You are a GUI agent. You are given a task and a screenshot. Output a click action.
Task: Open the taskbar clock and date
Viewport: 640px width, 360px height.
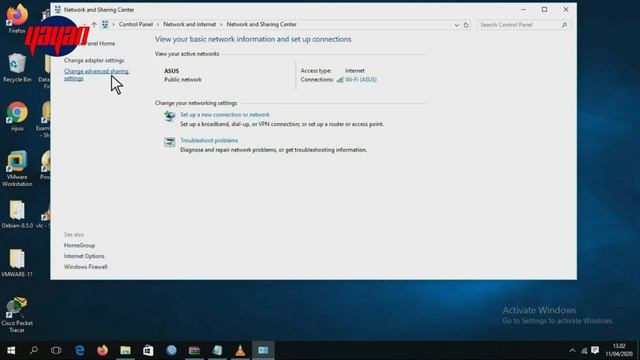coord(619,350)
